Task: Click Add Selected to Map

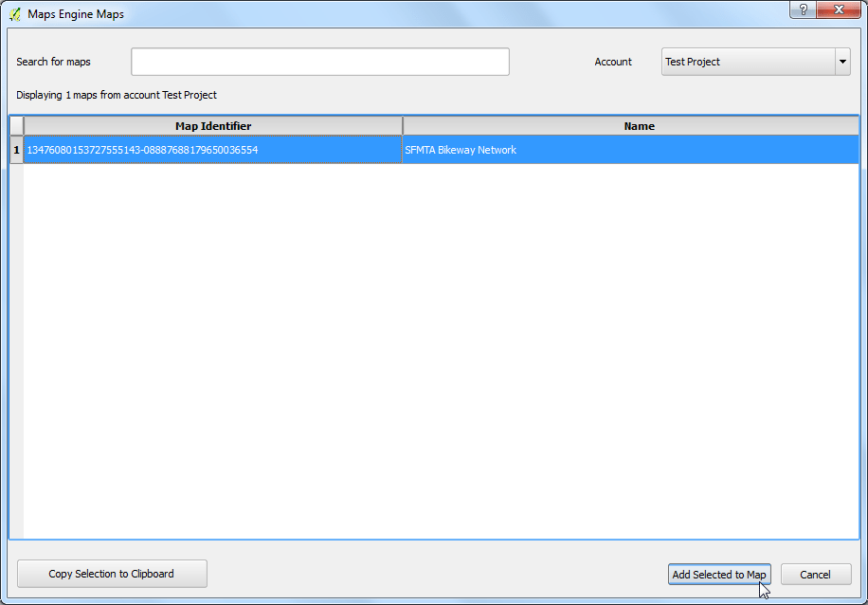Action: (x=719, y=574)
